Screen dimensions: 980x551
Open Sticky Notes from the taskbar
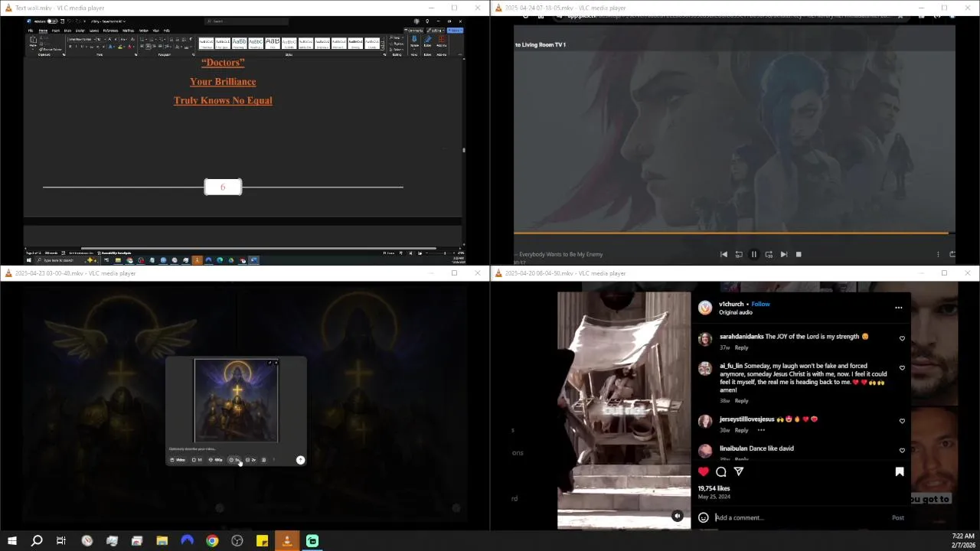(262, 541)
